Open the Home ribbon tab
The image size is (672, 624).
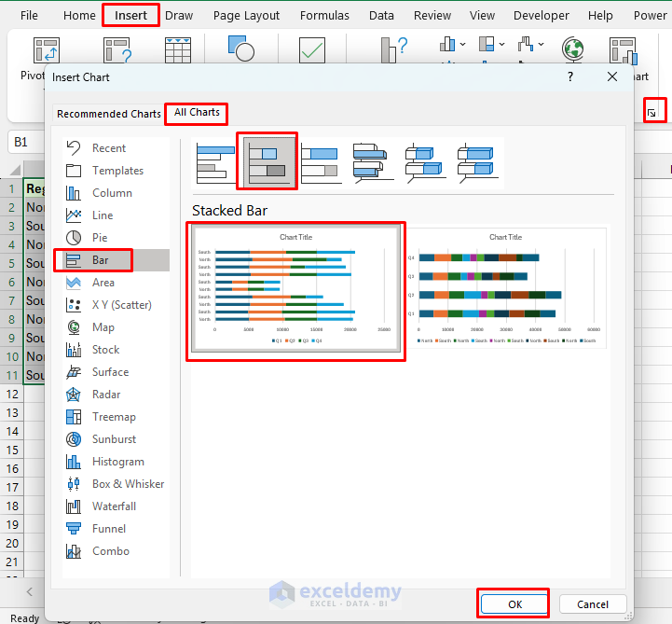[x=79, y=16]
